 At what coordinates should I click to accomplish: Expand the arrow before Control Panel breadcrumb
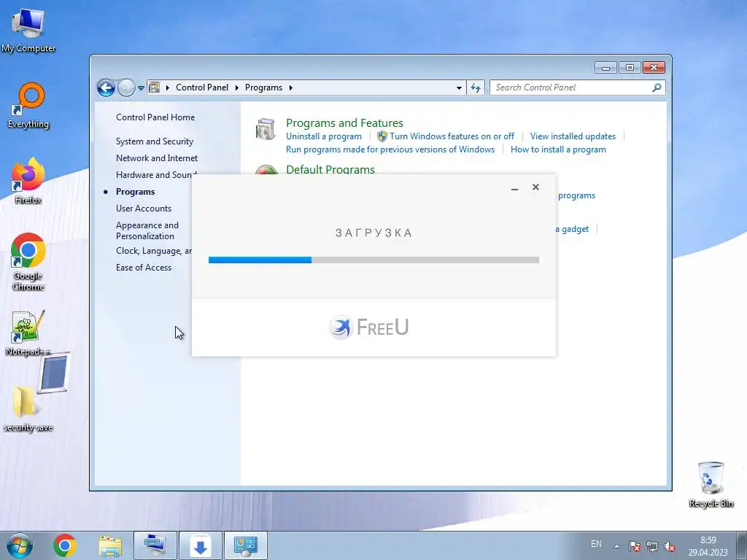(168, 87)
